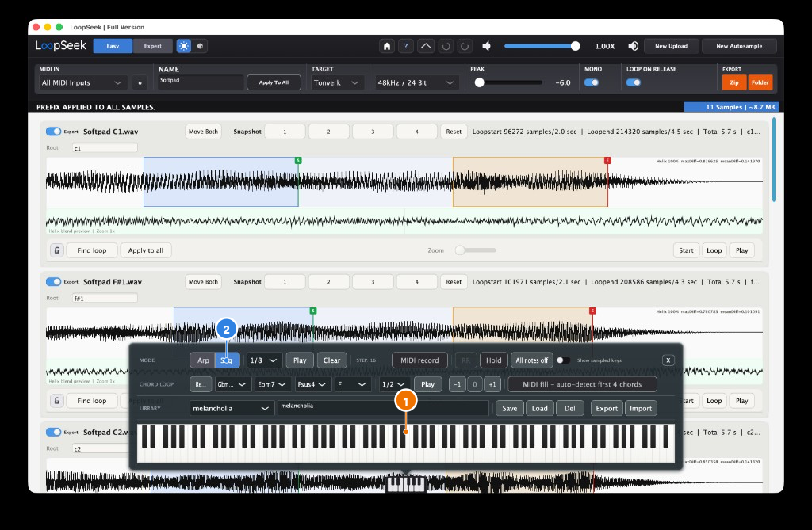This screenshot has width=812, height=530.
Task: Open the 1/8 step rate dropdown
Action: pyautogui.click(x=264, y=360)
